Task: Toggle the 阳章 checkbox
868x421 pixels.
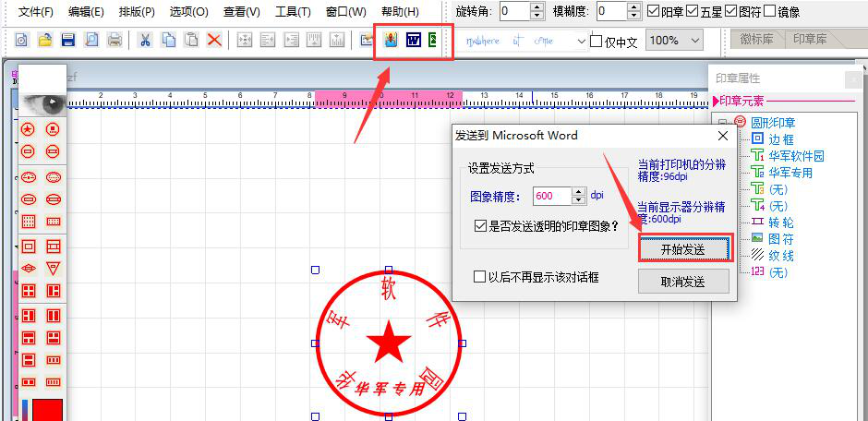Action: (654, 11)
